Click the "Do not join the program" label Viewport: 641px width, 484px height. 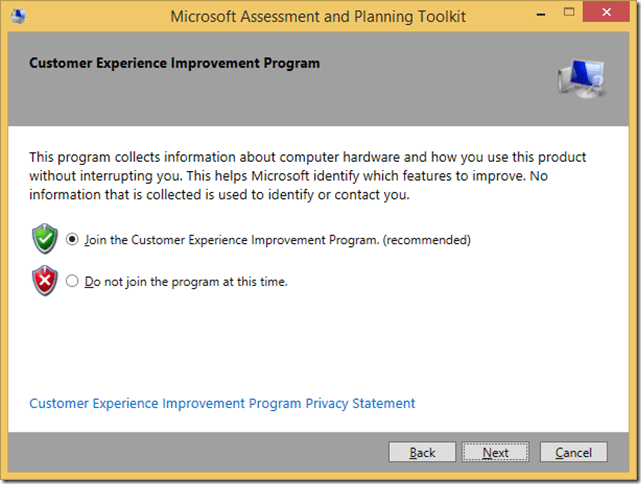(x=186, y=282)
